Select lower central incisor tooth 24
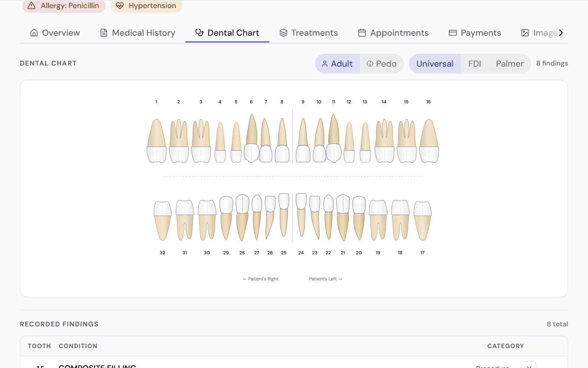 [301, 215]
